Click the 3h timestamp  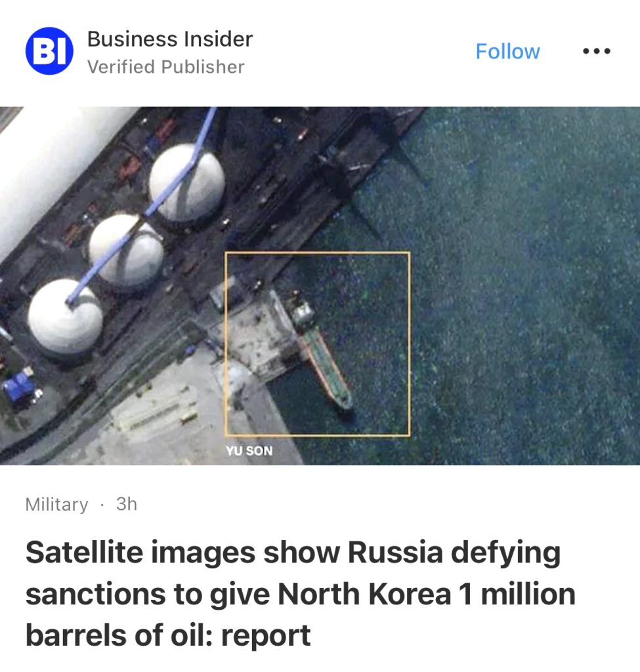(127, 504)
